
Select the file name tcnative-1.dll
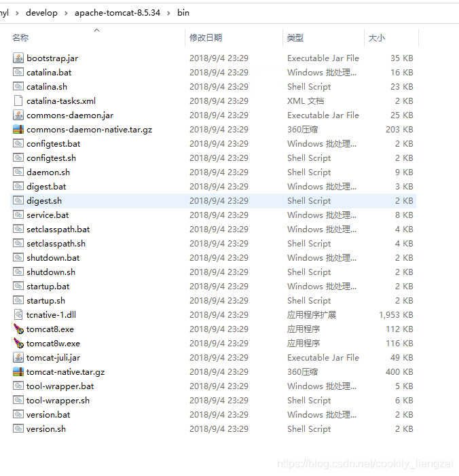pos(51,315)
